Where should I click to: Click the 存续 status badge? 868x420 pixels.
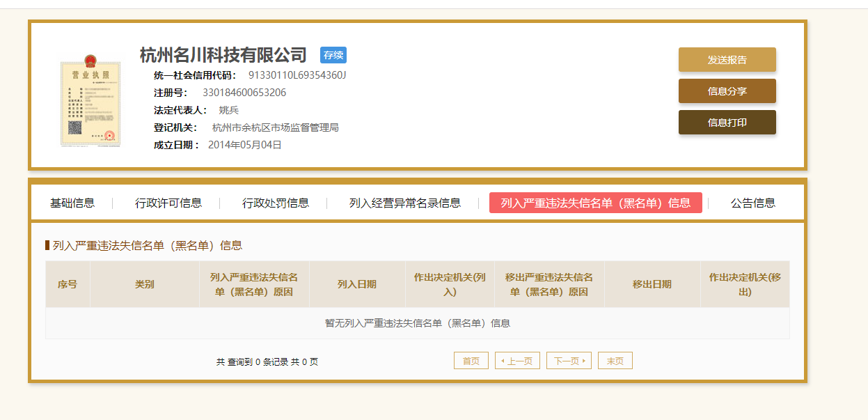(x=333, y=55)
